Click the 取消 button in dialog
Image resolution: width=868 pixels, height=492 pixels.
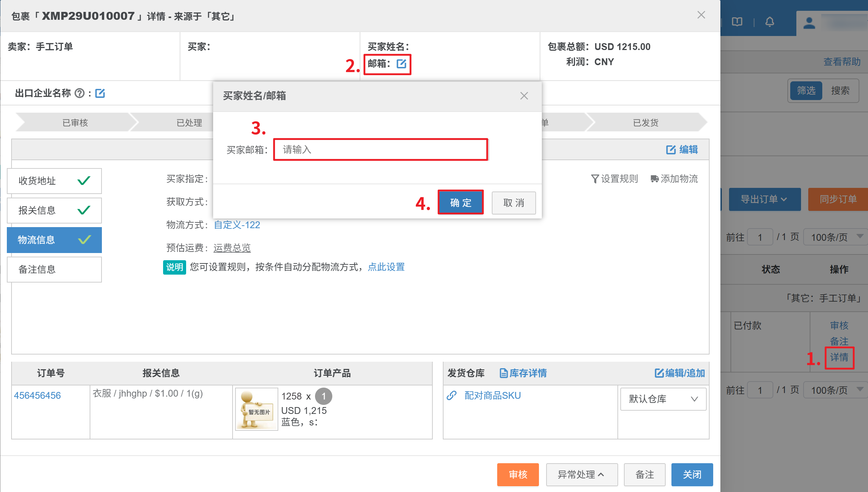(513, 203)
